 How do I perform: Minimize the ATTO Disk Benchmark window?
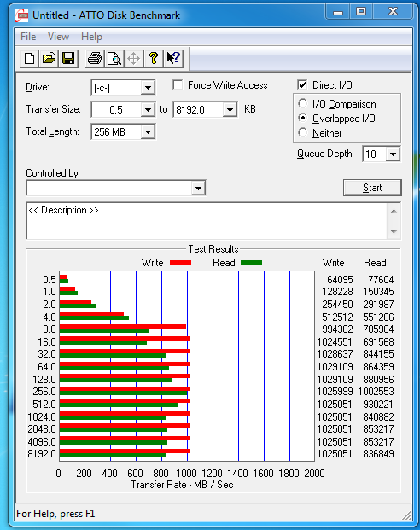pos(338,12)
